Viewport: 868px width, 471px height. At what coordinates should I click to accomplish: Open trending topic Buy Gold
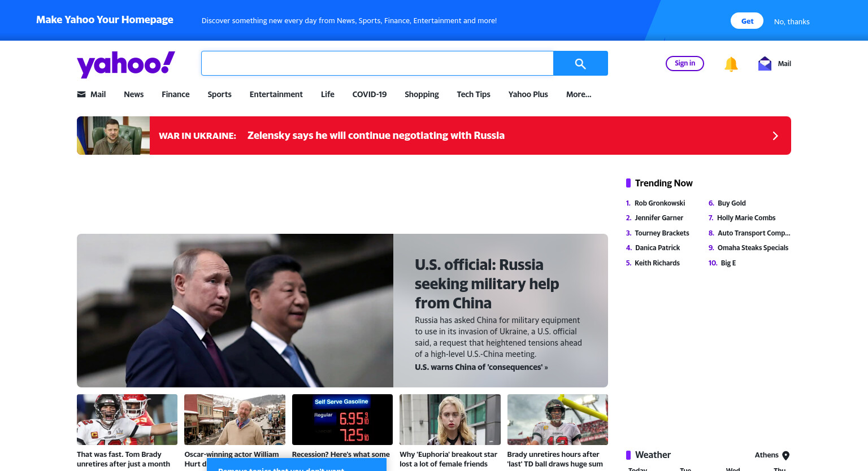point(732,203)
